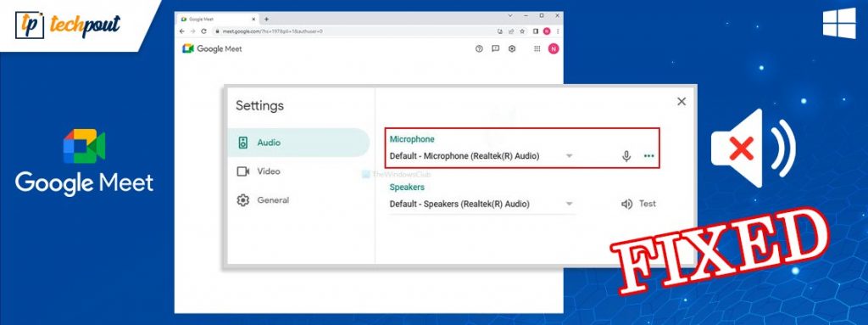Reload the Google Meet page

[203, 31]
